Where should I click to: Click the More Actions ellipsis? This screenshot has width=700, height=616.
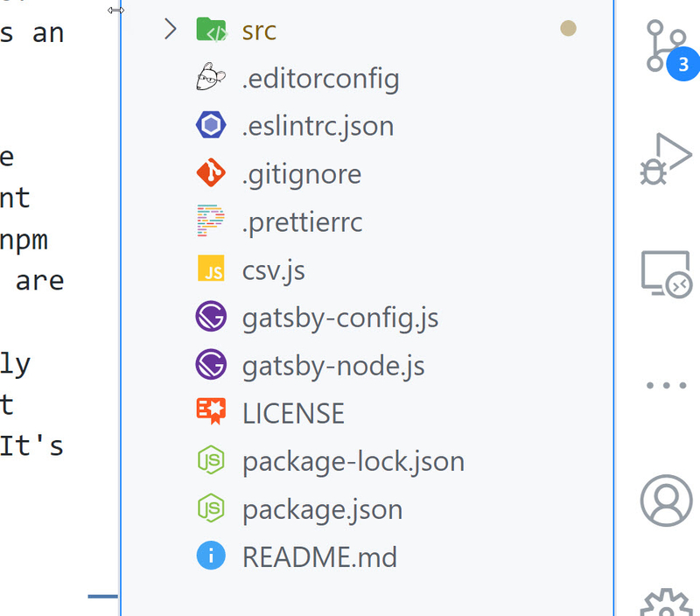[667, 385]
